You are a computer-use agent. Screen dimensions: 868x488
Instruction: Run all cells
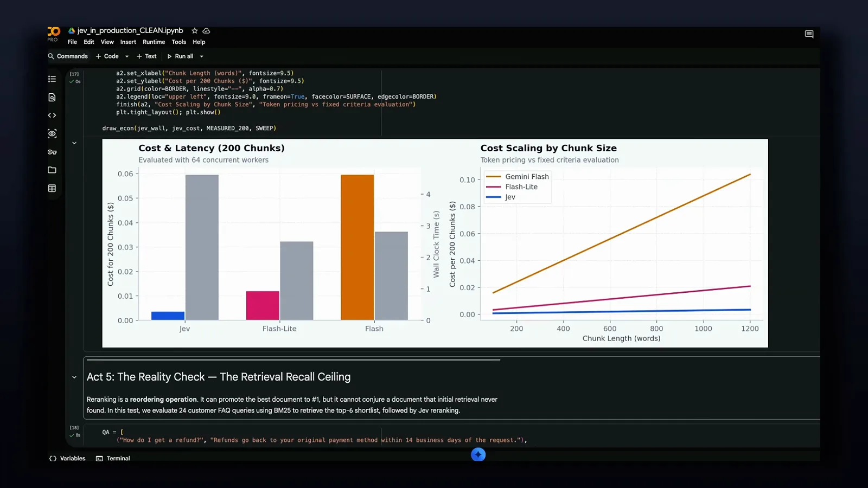pos(180,56)
